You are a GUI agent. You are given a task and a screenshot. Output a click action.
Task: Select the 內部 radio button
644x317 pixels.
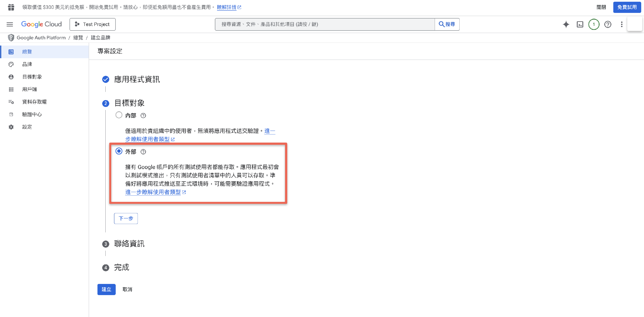(119, 115)
